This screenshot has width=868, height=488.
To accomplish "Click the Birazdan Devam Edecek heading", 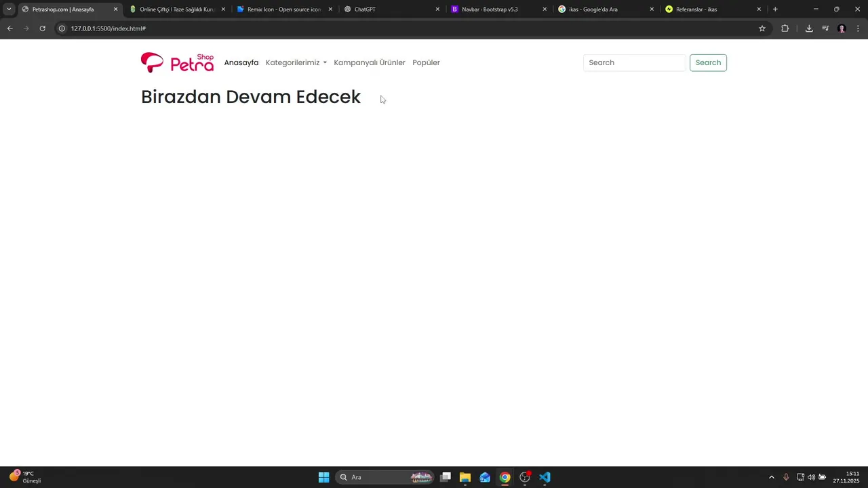I will (251, 97).
